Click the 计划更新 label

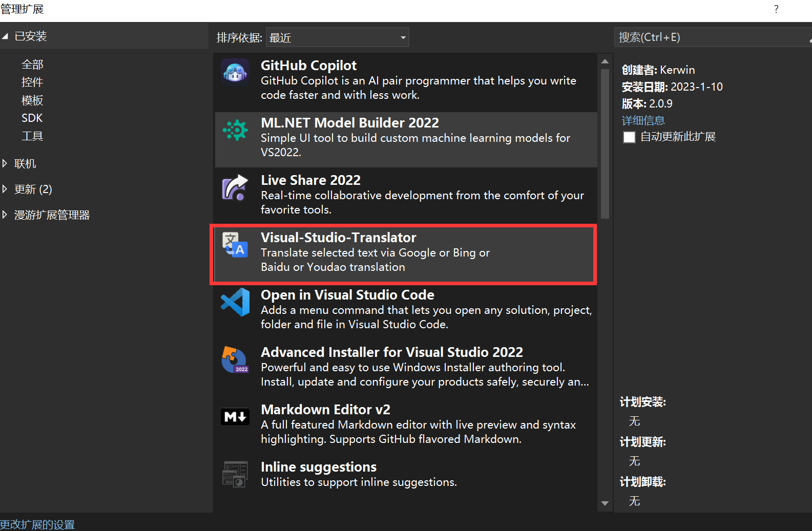point(643,442)
